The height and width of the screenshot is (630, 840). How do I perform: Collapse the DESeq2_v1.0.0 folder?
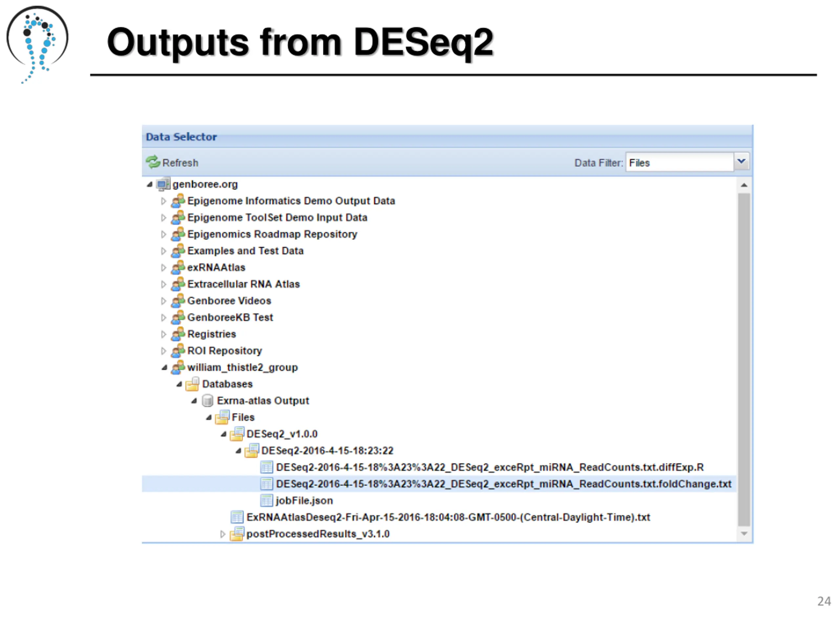(223, 434)
